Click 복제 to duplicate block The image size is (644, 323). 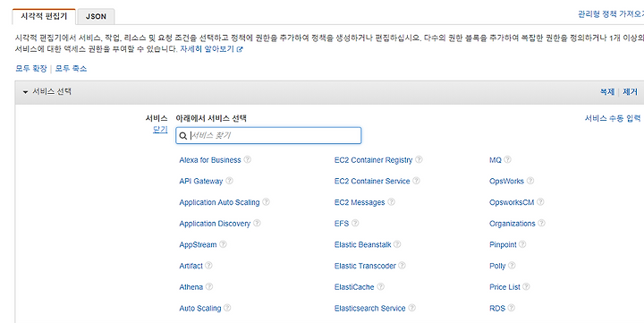pos(607,91)
